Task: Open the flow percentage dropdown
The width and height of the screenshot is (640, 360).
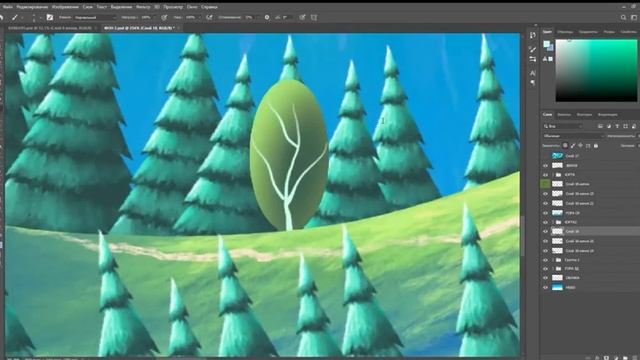Action: 199,18
